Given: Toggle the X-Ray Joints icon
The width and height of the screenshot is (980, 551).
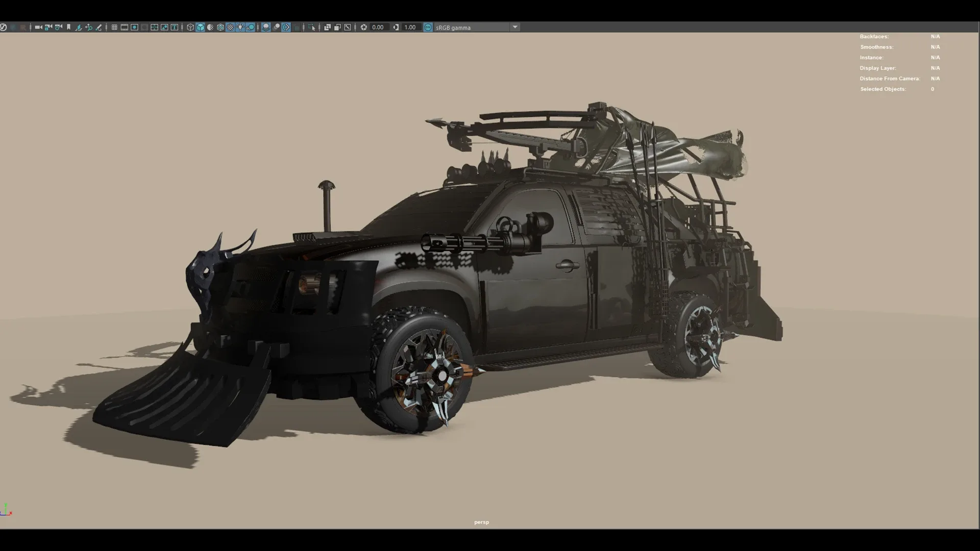Looking at the screenshot, I should pos(348,27).
